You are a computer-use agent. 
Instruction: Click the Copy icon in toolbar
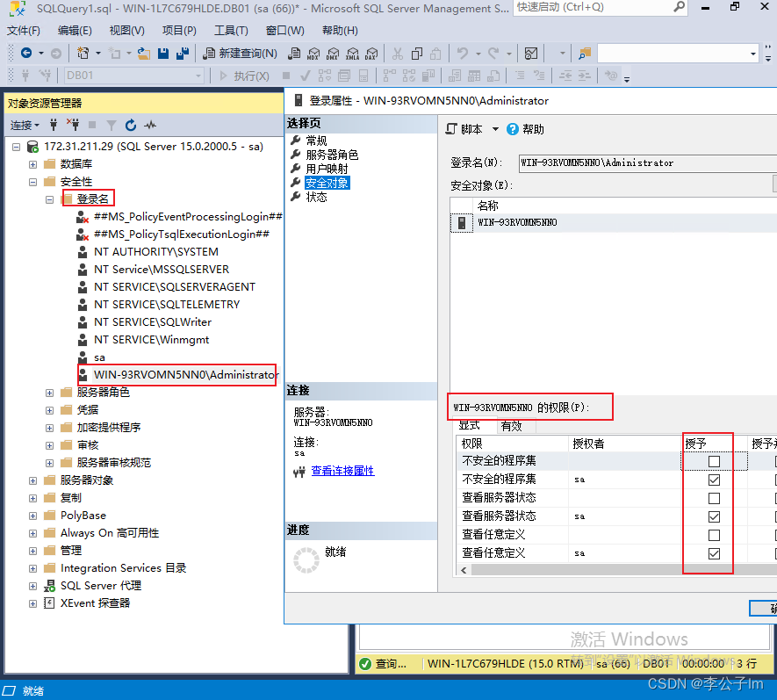click(x=417, y=53)
